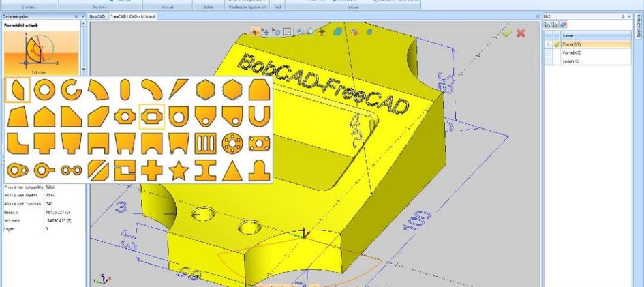Click the up arrow of Dateneingabe scrollbar
Viewport: 644px width, 287px height.
(x=83, y=24)
